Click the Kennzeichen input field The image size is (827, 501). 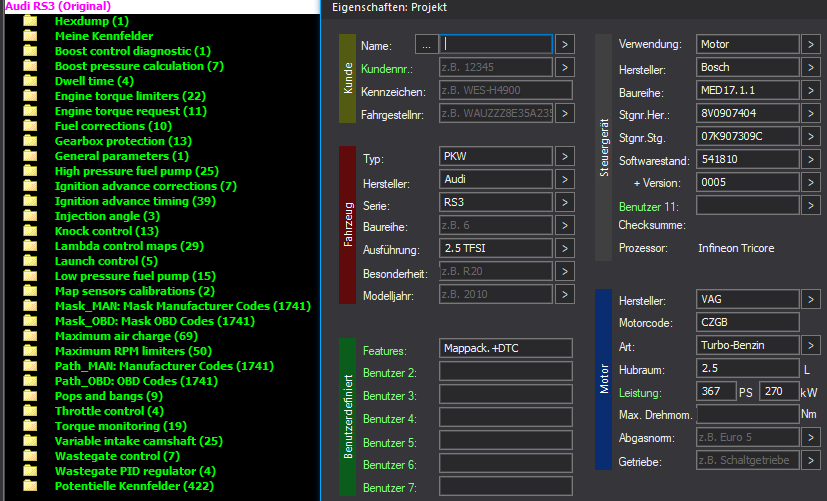[x=506, y=90]
